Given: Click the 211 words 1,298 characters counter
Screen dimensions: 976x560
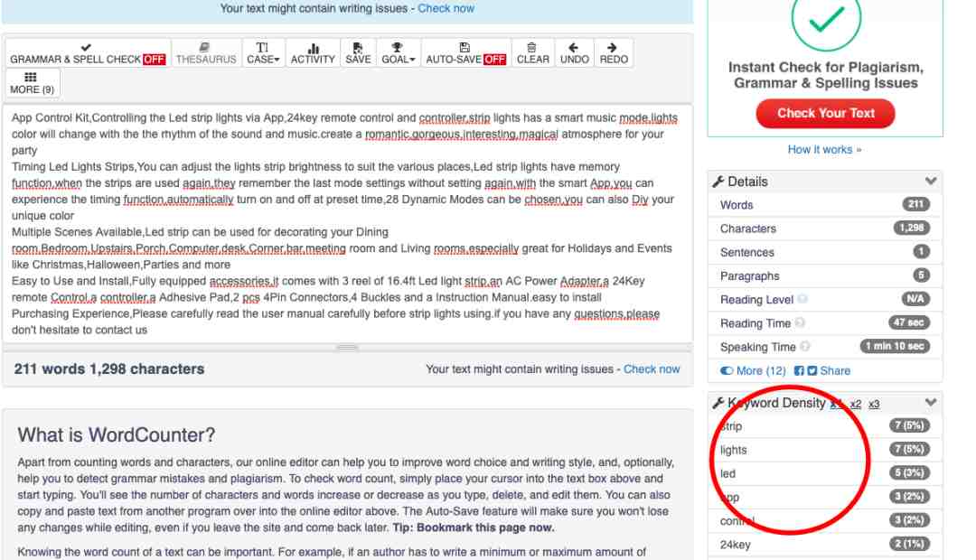Looking at the screenshot, I should click(109, 369).
